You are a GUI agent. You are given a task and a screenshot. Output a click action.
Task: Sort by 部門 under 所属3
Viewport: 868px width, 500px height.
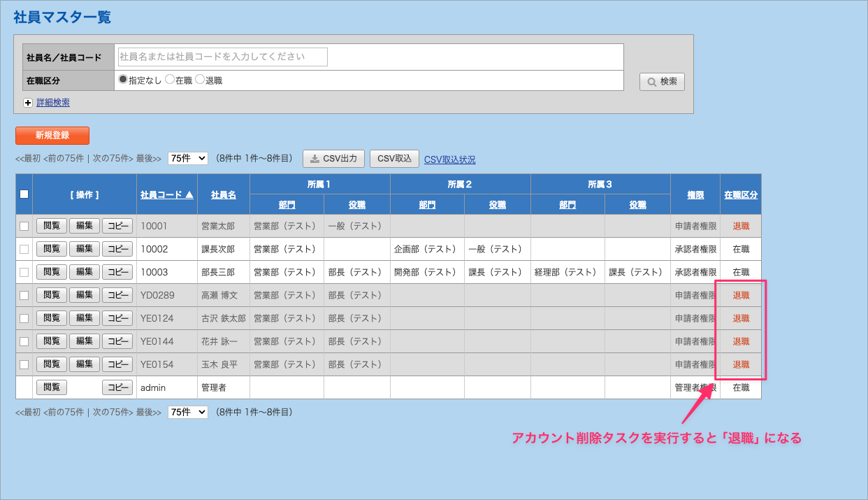point(567,205)
